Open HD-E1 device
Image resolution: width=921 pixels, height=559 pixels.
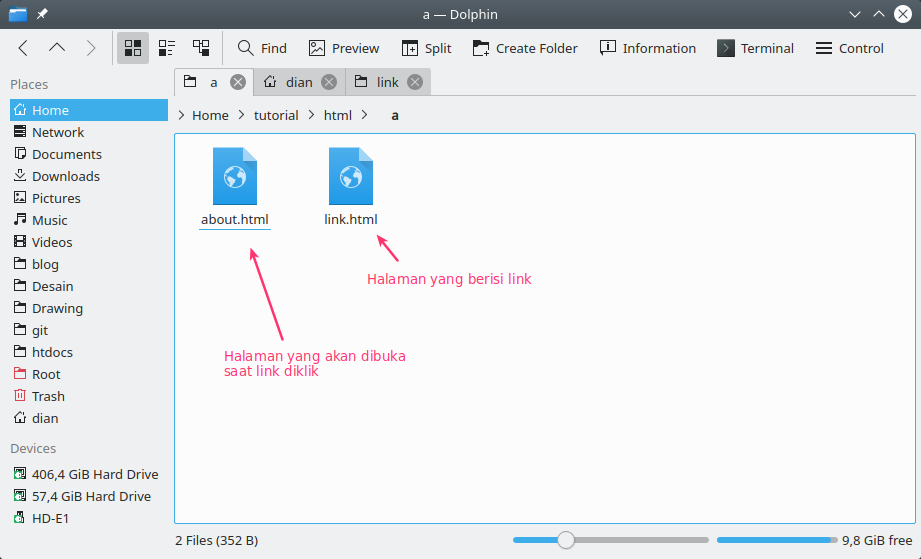pyautogui.click(x=89, y=518)
